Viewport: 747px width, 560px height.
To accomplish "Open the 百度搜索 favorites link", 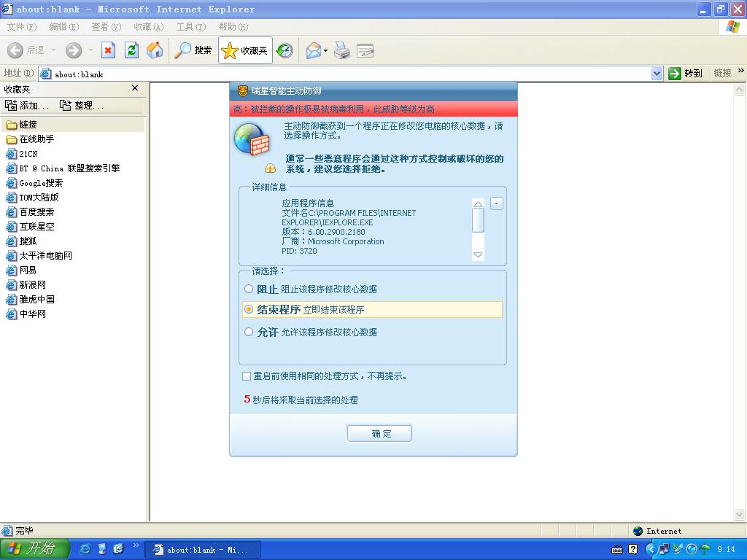I will point(36,212).
